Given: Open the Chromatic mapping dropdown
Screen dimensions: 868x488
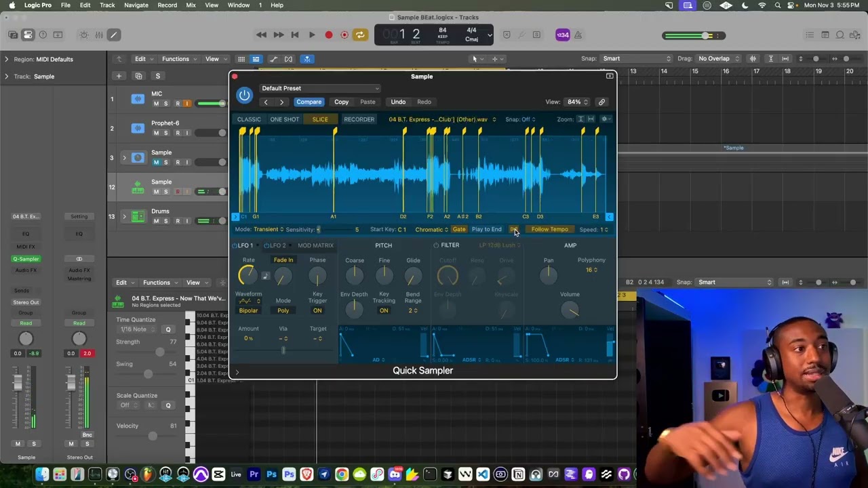Looking at the screenshot, I should pos(431,230).
